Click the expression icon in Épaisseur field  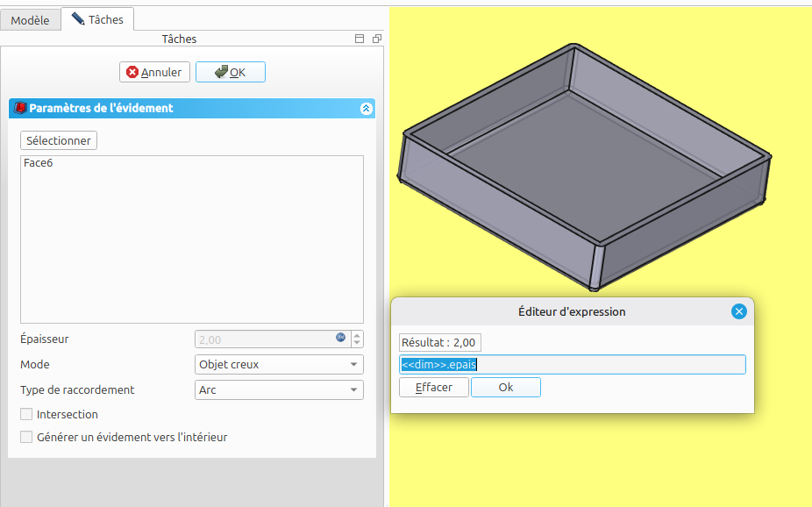pyautogui.click(x=340, y=338)
